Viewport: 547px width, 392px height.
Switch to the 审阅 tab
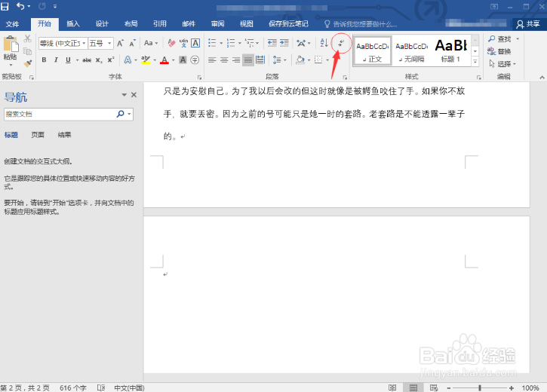[x=218, y=23]
